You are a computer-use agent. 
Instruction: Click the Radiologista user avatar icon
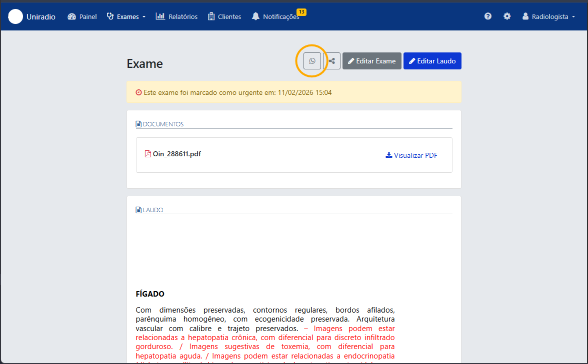click(x=525, y=16)
